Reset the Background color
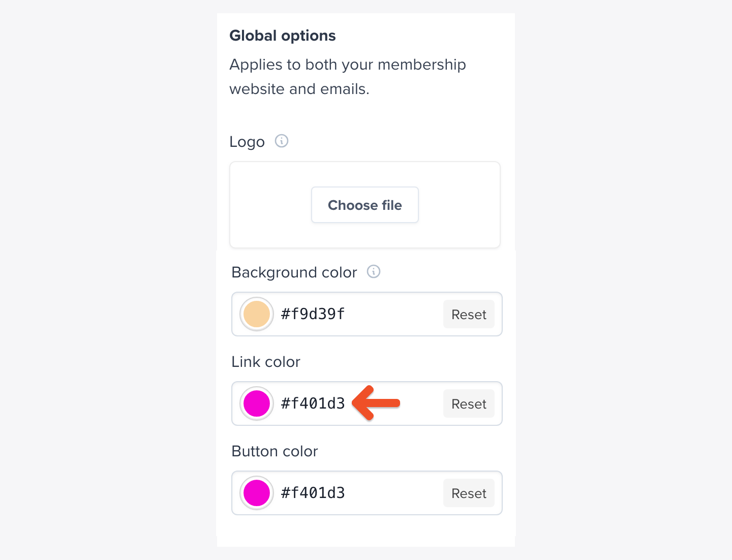This screenshot has height=560, width=732. pos(469,315)
